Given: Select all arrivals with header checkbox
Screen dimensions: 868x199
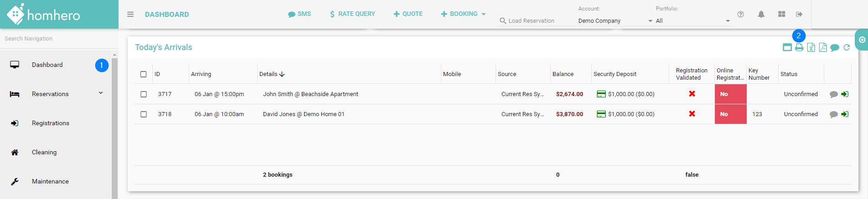Looking at the screenshot, I should [144, 74].
